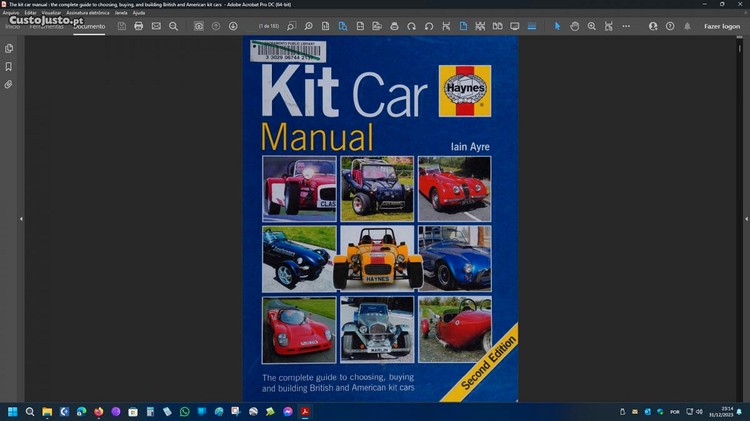
Task: Go to previous page up arrow
Action: pos(216,26)
